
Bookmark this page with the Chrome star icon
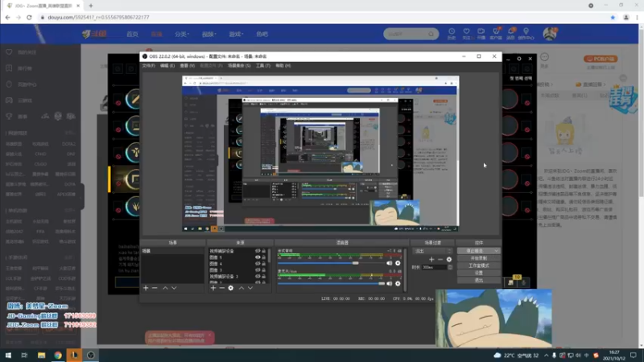click(613, 17)
